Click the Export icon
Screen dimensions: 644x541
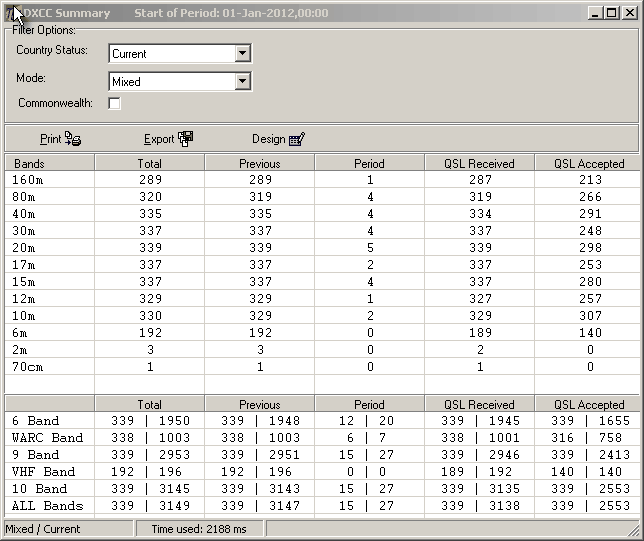pyautogui.click(x=186, y=139)
